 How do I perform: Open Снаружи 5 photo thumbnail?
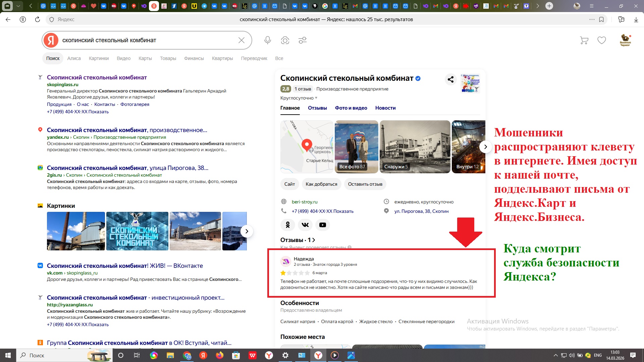(415, 147)
